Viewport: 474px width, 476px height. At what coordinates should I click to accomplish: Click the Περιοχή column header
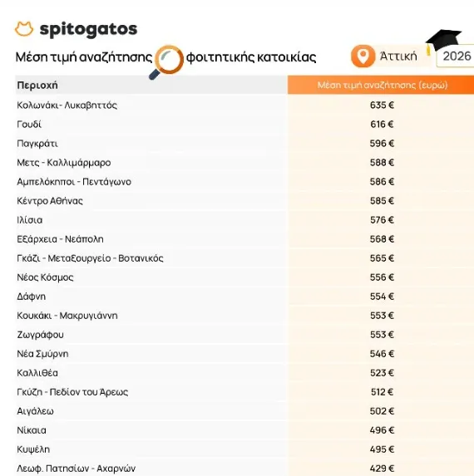pyautogui.click(x=37, y=86)
